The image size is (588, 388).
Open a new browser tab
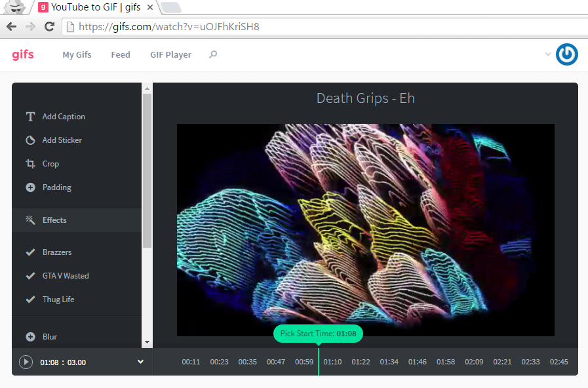click(171, 7)
